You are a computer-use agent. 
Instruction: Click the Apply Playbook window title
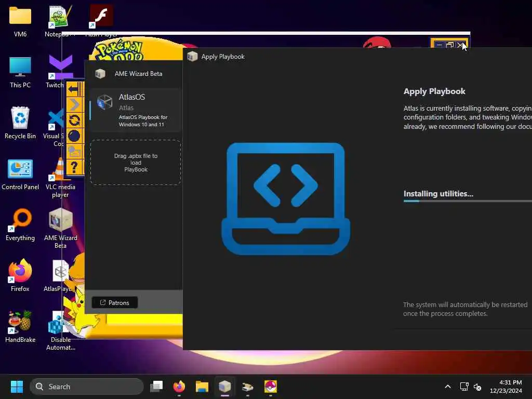[x=223, y=57]
